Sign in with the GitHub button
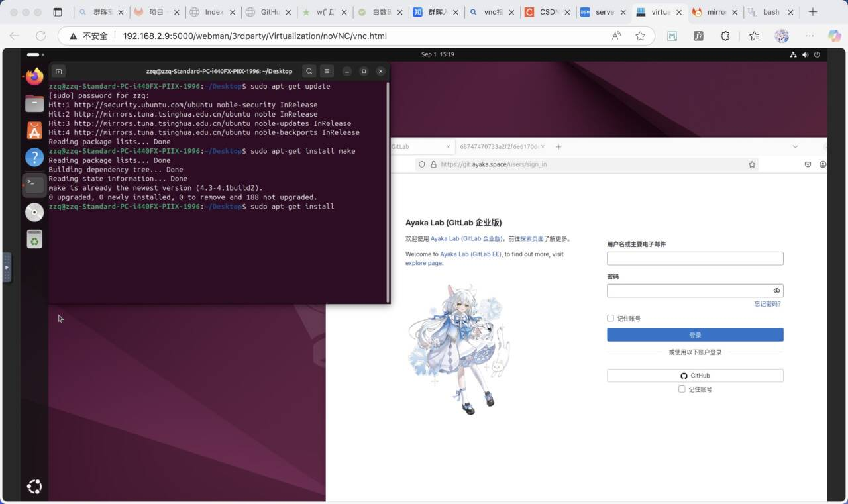Viewport: 848px width, 504px height. coord(695,376)
